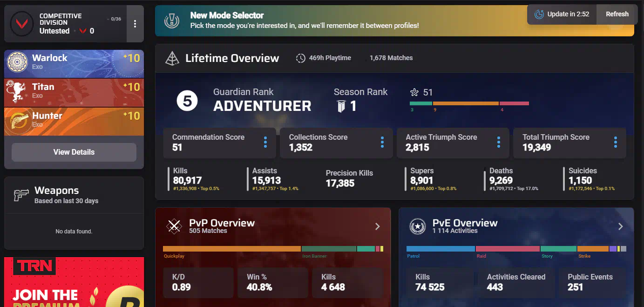
Task: Click the PvP crossed swords icon
Action: coord(175,226)
